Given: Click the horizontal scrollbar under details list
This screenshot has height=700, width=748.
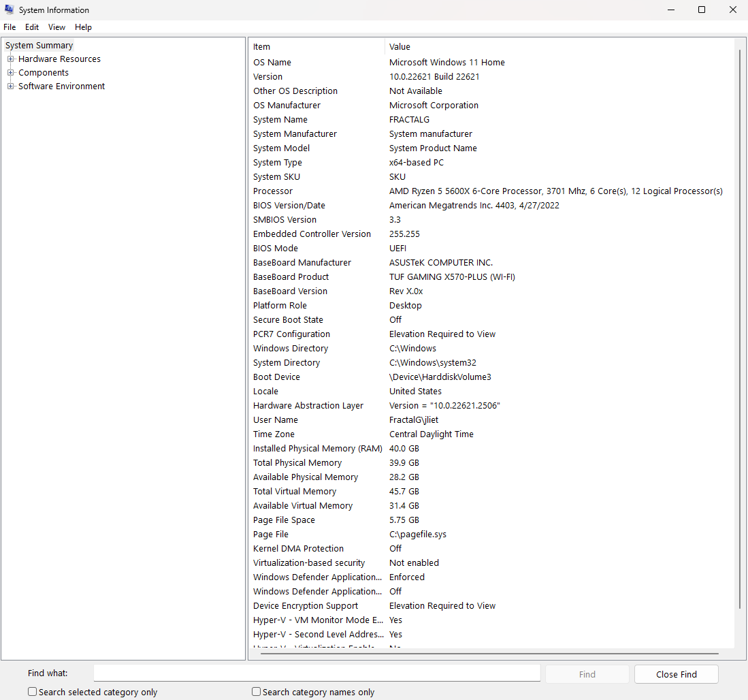Looking at the screenshot, I should pyautogui.click(x=489, y=654).
